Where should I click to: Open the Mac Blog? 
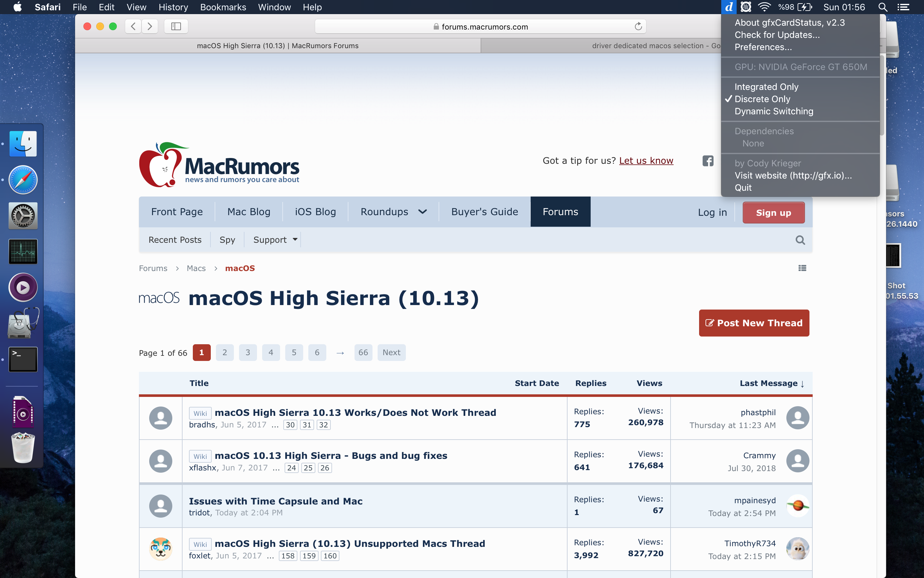tap(249, 212)
